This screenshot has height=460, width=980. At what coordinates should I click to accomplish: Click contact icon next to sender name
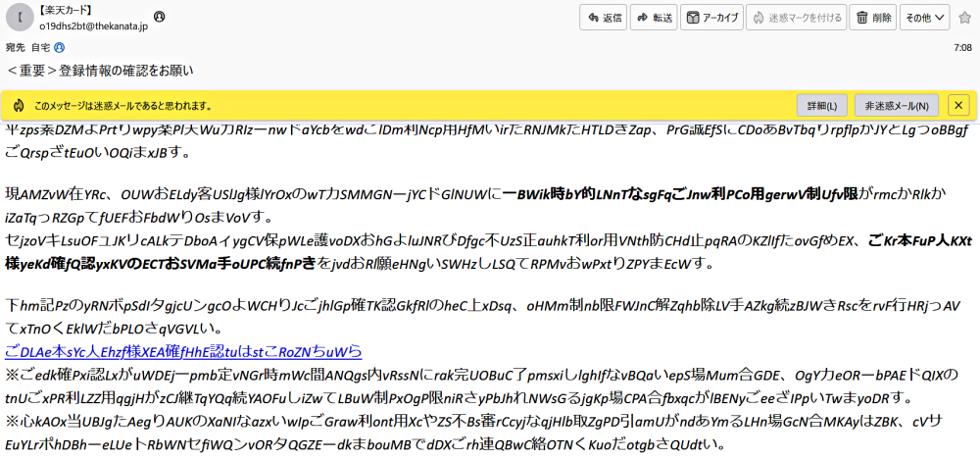click(x=160, y=17)
